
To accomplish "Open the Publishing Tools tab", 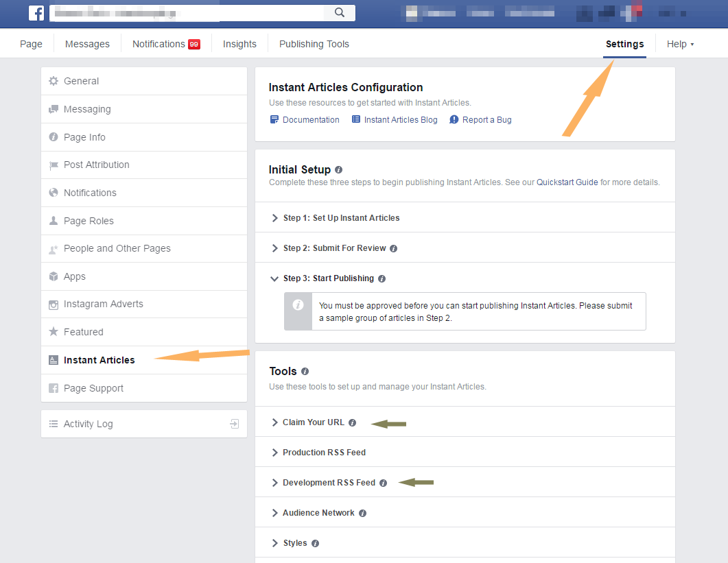I will [x=314, y=44].
